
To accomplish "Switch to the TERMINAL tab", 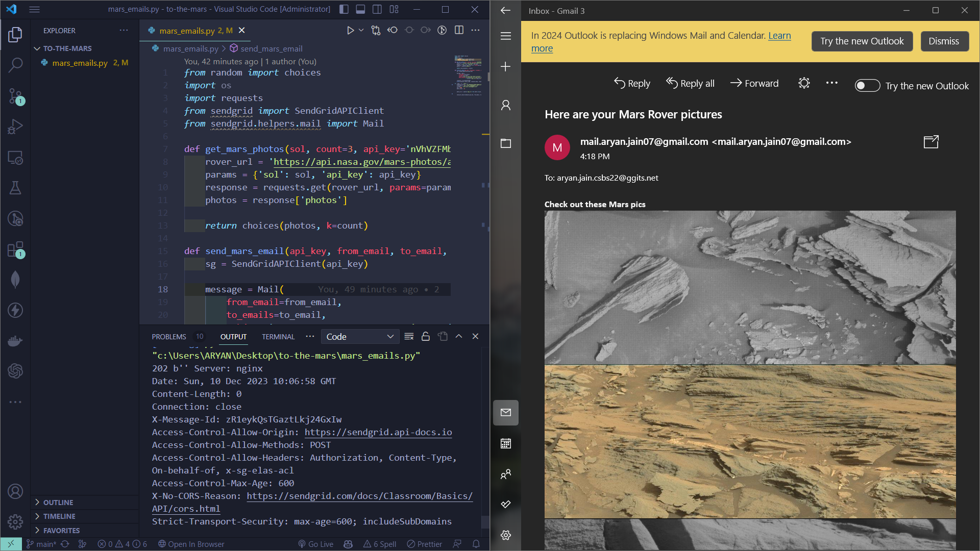I will tap(278, 337).
